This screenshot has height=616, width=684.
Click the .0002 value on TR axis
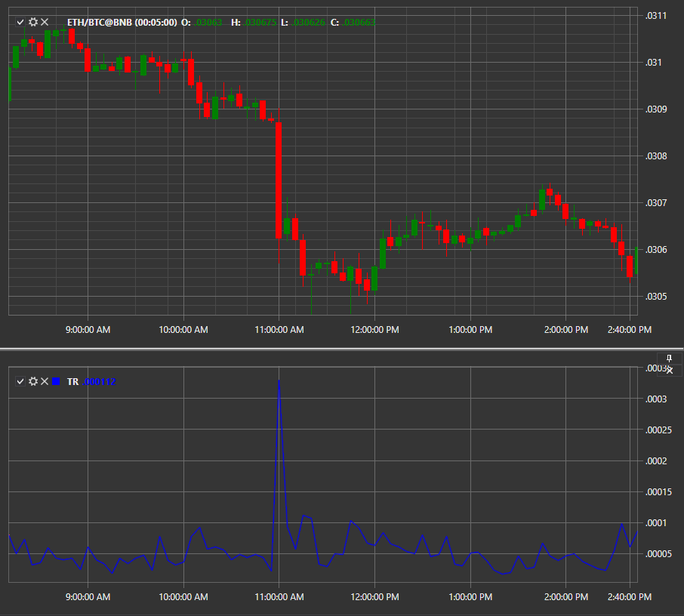[656, 461]
